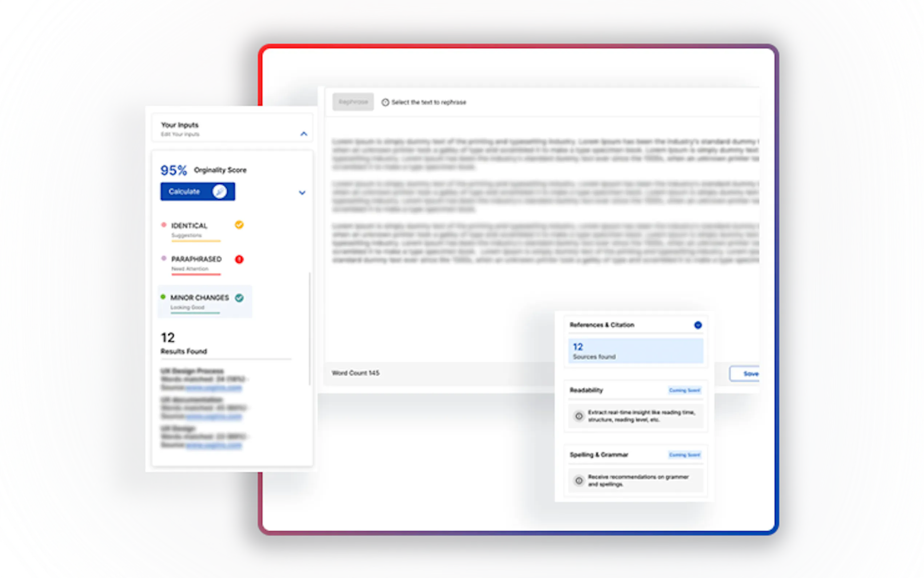Screen dimensions: 924x578
Task: Collapse the Your Inputs panel chevron
Action: [x=304, y=134]
